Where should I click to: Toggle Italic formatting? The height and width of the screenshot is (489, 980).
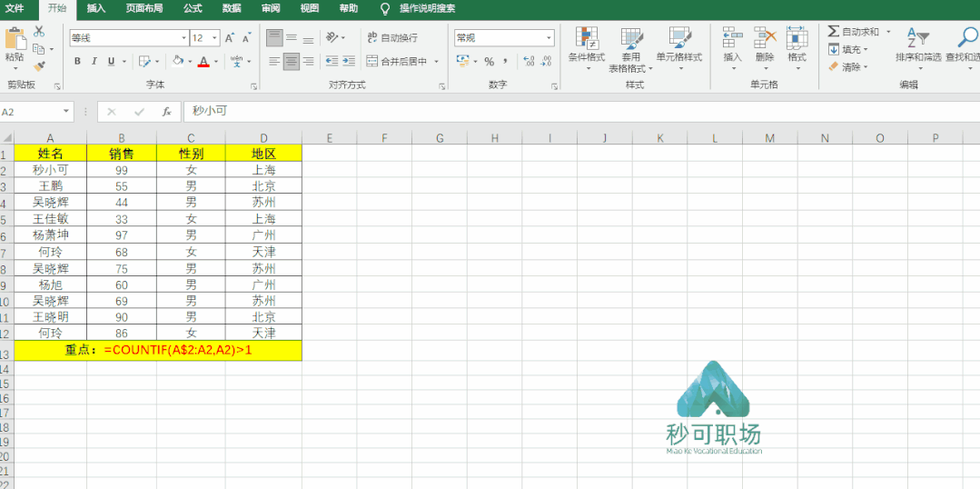point(94,61)
